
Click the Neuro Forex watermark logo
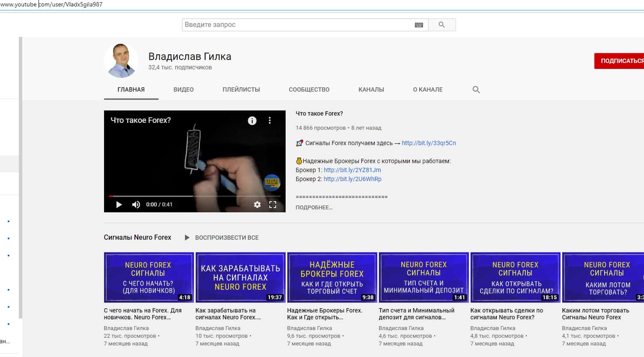pyautogui.click(x=271, y=181)
